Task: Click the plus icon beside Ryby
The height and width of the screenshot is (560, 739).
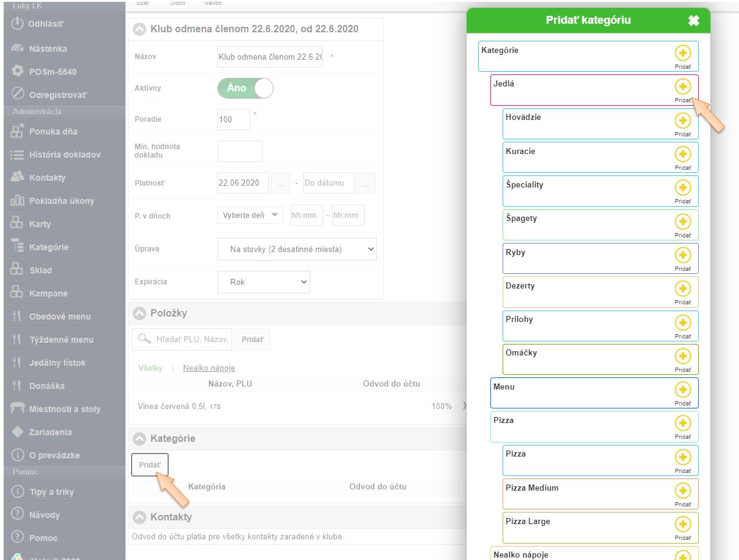Action: click(x=682, y=255)
